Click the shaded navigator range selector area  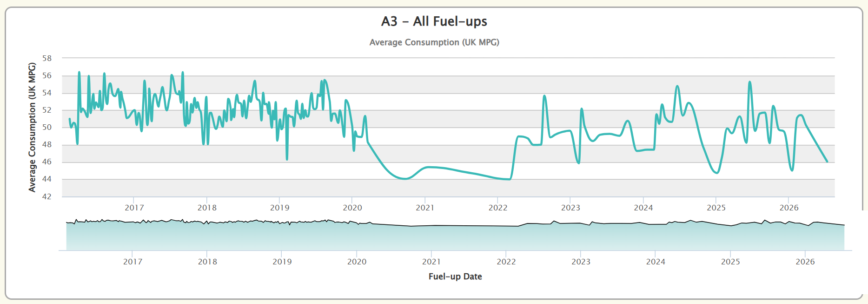[455, 235]
